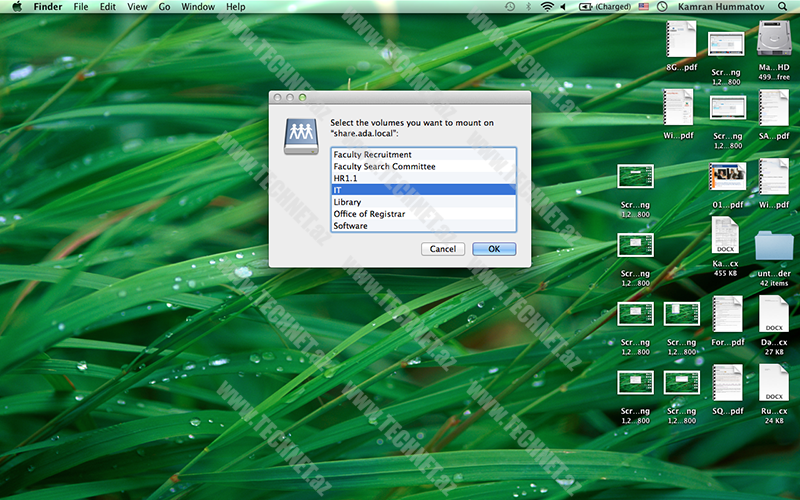Click the Time Machine menu bar icon

(x=510, y=7)
